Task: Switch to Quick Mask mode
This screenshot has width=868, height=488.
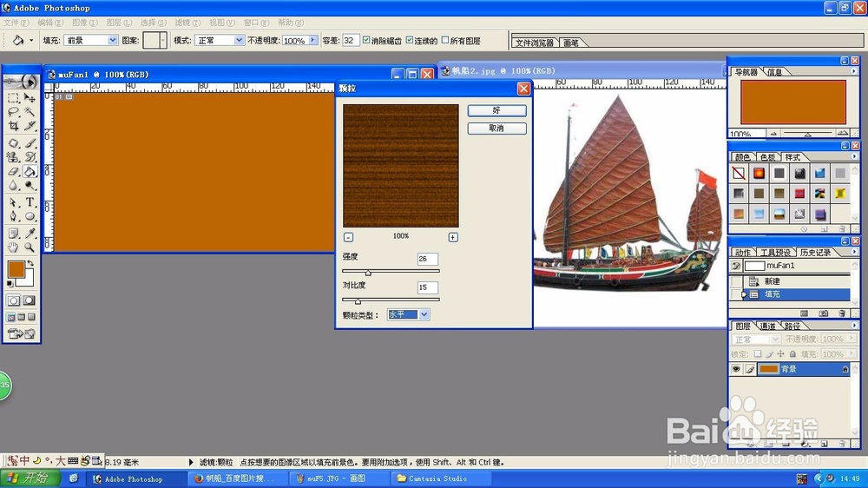Action: point(30,300)
